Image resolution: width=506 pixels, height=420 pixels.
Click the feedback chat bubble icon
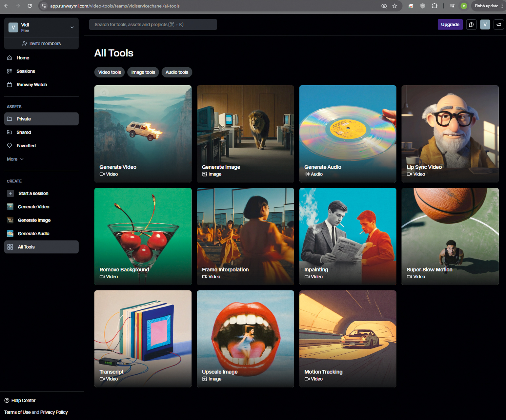pyautogui.click(x=471, y=25)
